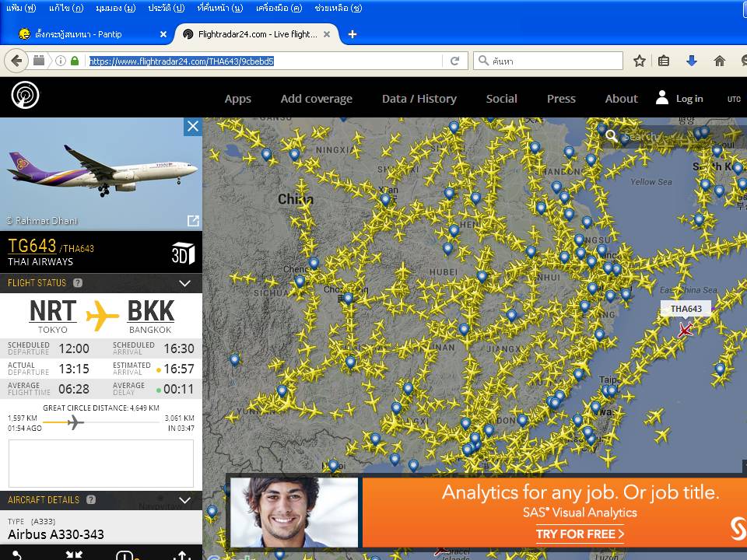Click the yellow plane icon between NRT and BKK
The width and height of the screenshot is (747, 560).
[102, 315]
